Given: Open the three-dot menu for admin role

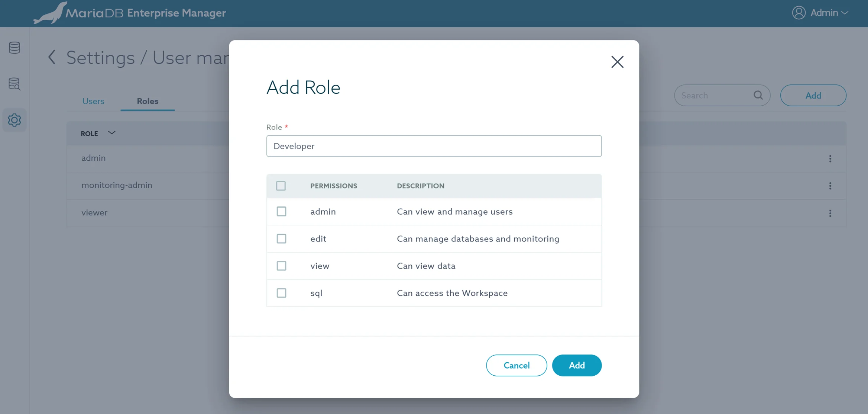Looking at the screenshot, I should (x=830, y=159).
